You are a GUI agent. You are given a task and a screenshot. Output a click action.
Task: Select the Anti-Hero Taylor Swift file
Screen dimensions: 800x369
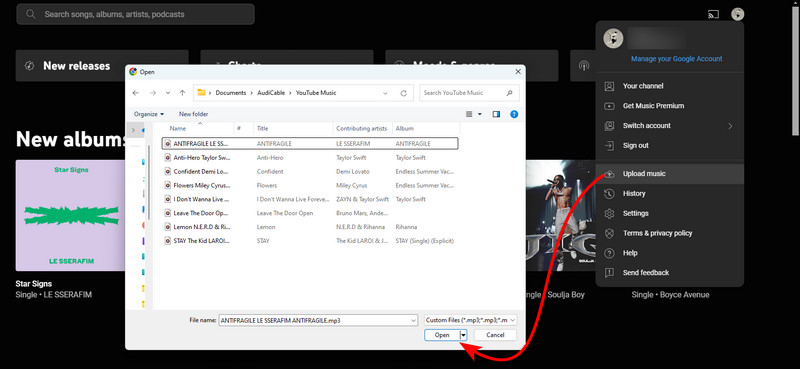[311, 158]
